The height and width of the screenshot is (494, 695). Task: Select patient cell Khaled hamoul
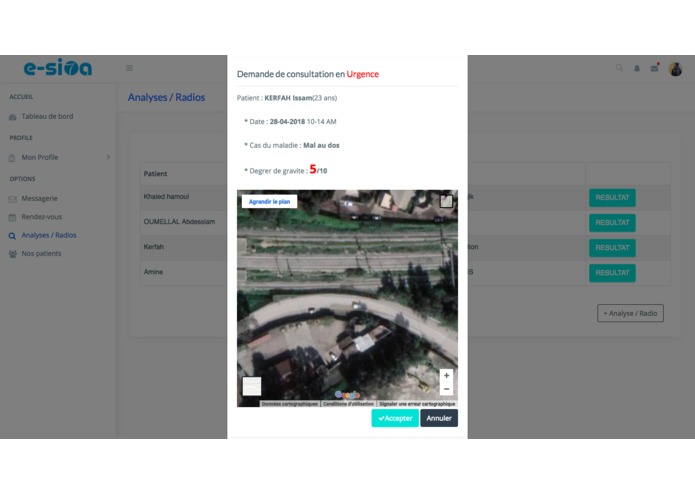click(166, 197)
